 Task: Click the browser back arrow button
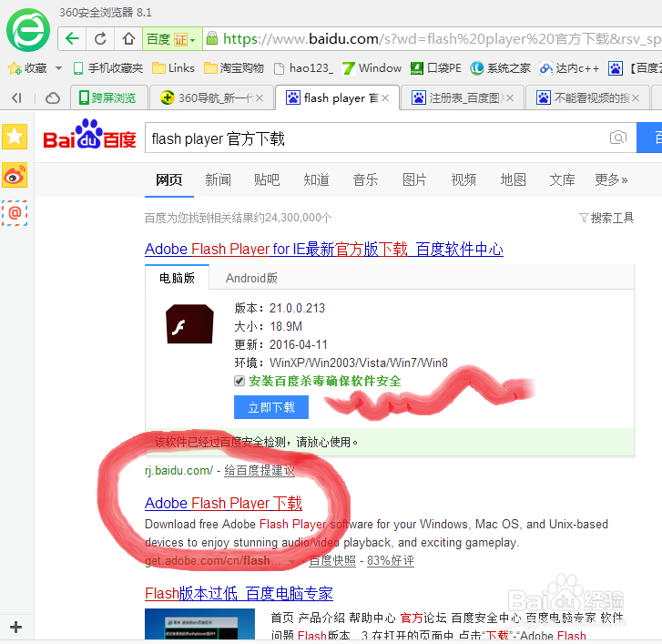coord(72,39)
